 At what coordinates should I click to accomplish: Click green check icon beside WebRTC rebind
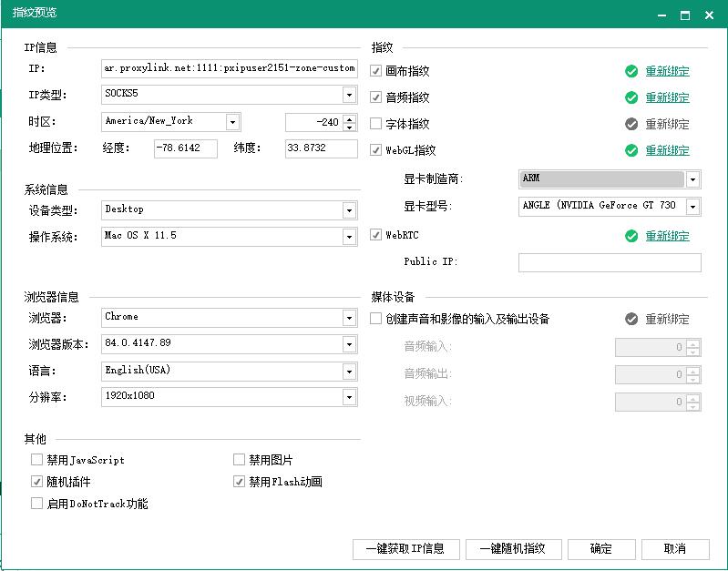click(x=631, y=236)
